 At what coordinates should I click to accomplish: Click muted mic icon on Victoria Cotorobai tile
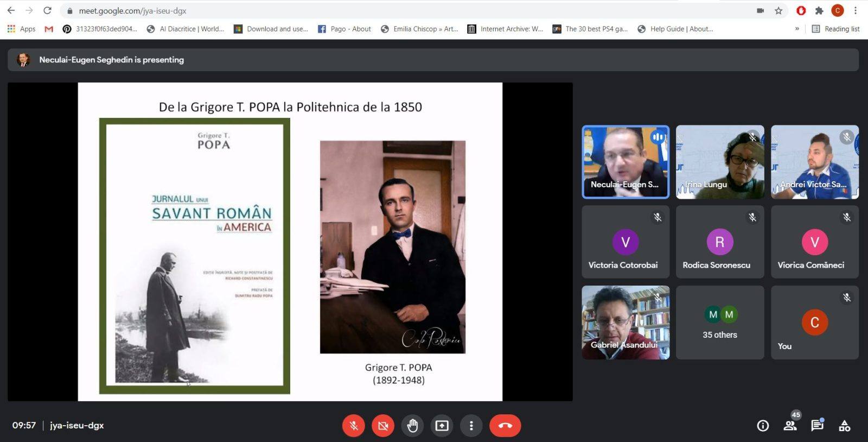(x=658, y=217)
